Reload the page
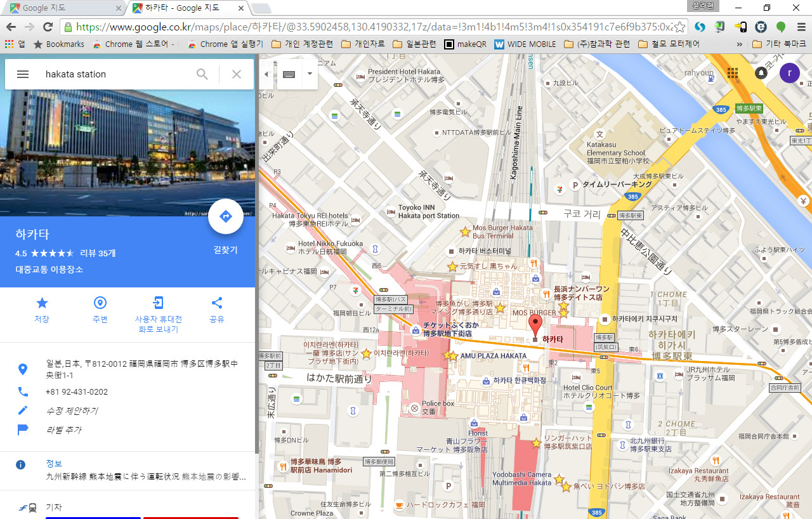 pos(48,27)
